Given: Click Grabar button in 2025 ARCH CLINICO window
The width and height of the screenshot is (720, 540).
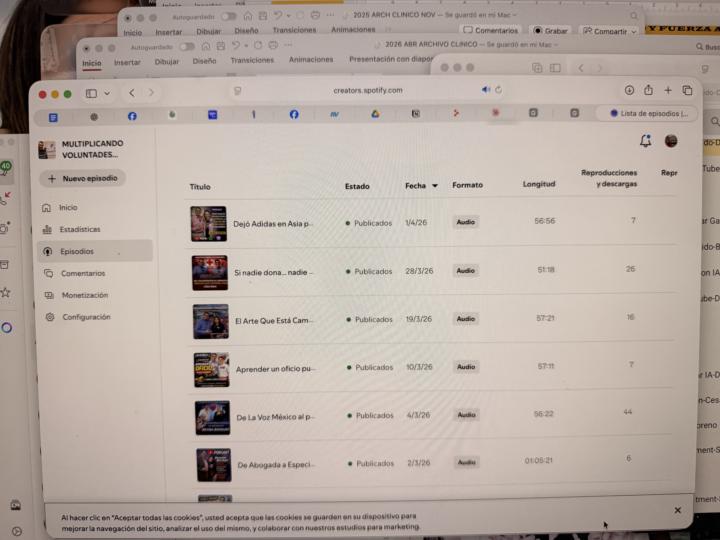Looking at the screenshot, I should click(550, 31).
